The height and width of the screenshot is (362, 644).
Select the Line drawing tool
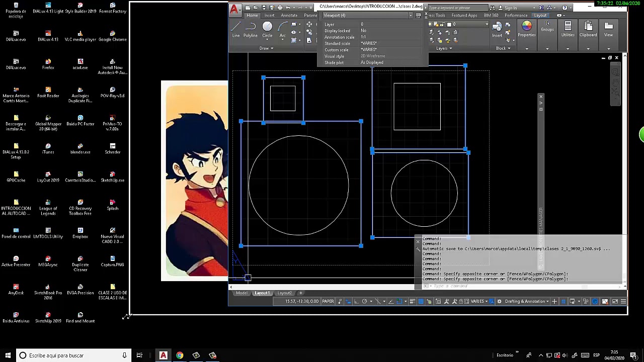pos(236,29)
